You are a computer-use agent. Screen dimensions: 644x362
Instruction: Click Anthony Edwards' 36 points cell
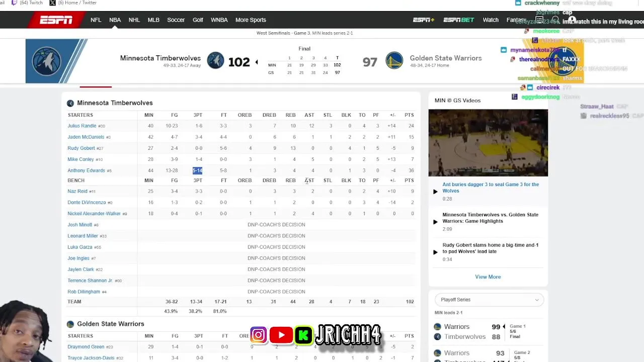pos(411,170)
